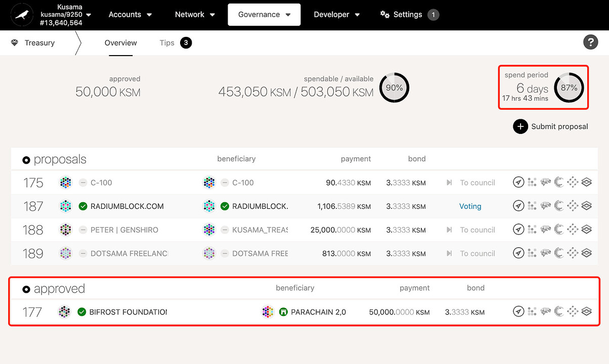Screen dimensions: 609x364
Task: Click the 87% spend period progress circle
Action: [569, 87]
